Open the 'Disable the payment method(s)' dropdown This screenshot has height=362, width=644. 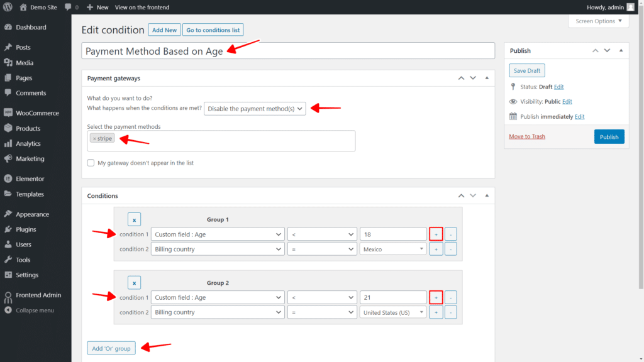coord(255,108)
